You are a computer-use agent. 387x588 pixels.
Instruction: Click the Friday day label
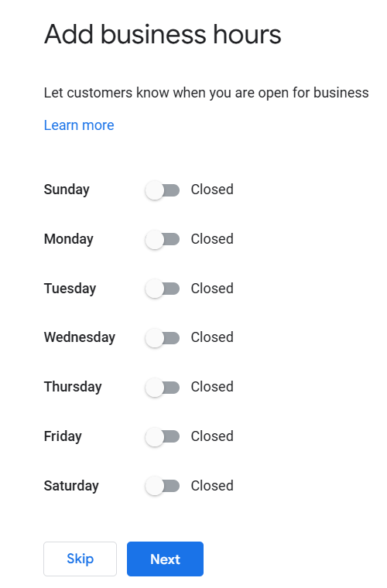tap(63, 436)
